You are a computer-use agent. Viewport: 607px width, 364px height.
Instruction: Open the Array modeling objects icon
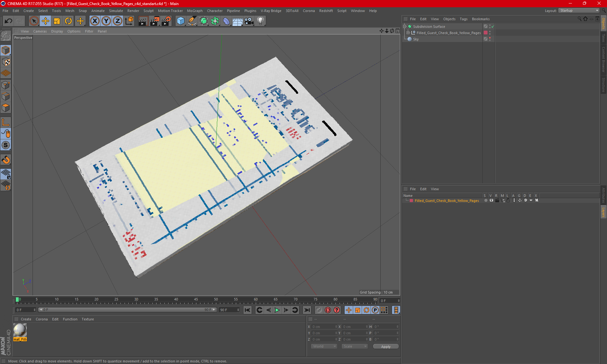[x=215, y=21]
